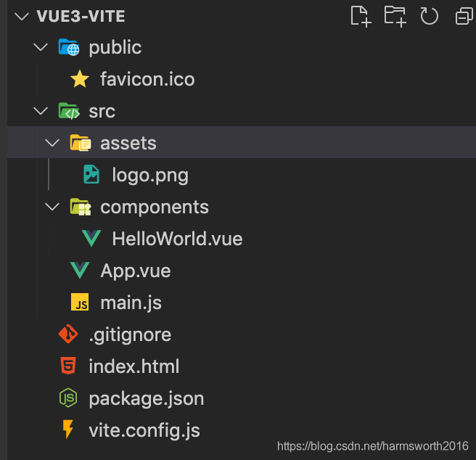
Task: Click the git icon beside .gitignore
Action: pos(68,334)
